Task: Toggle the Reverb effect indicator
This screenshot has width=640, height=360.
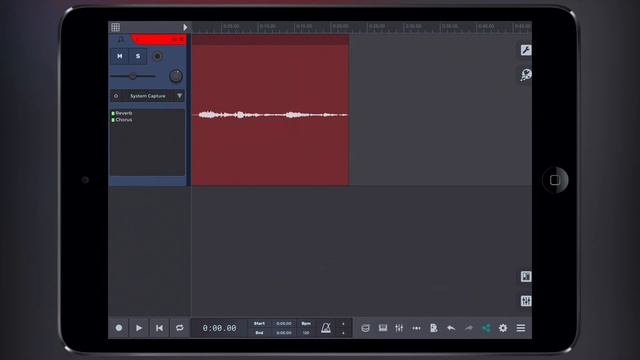Action: pos(113,113)
